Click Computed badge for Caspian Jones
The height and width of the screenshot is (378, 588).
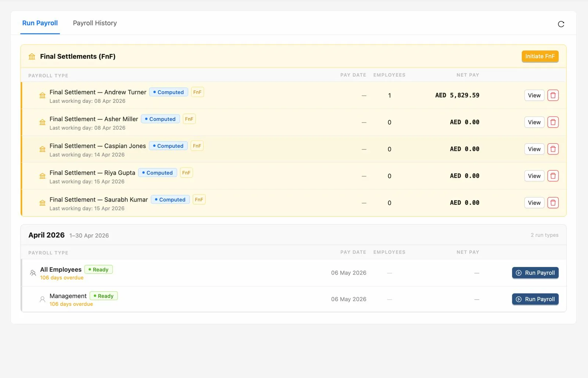[x=168, y=146]
